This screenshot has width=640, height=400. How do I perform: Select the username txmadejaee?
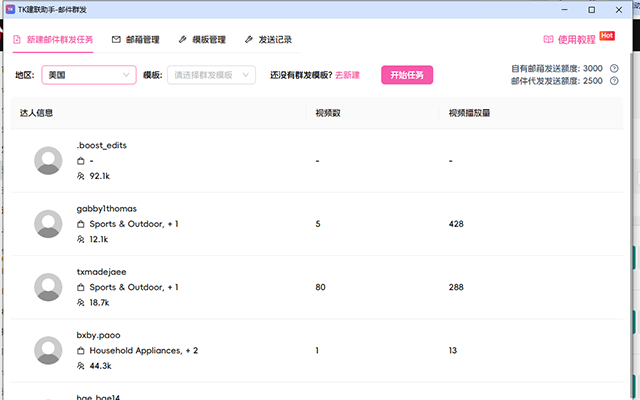pos(101,272)
